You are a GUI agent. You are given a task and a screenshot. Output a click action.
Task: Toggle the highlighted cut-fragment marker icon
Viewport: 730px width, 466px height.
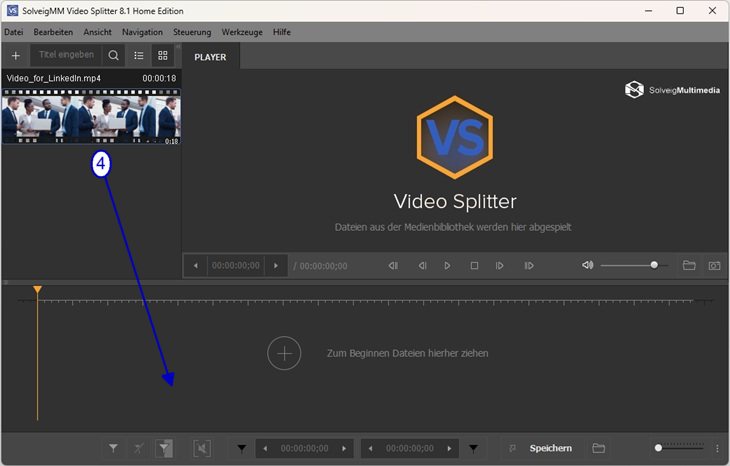click(x=164, y=448)
